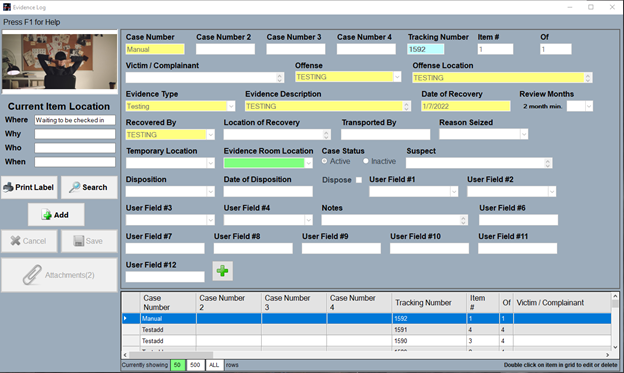Show ALL rows in the grid
Image resolution: width=624 pixels, height=373 pixels.
(x=214, y=365)
